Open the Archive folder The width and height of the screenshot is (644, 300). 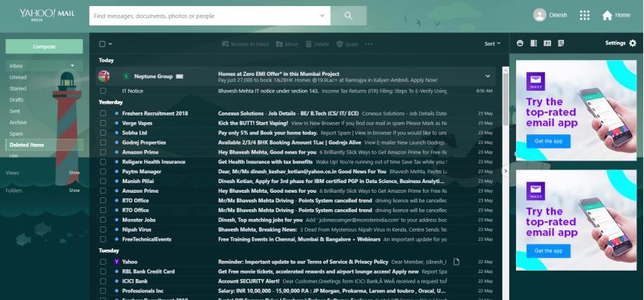18,123
